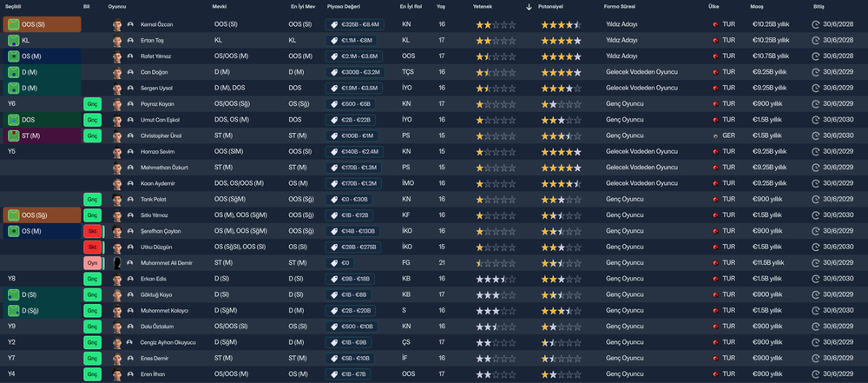This screenshot has height=383, width=868.
Task: Click the sort arrow beside the Potansiyel column
Action: (x=529, y=7)
